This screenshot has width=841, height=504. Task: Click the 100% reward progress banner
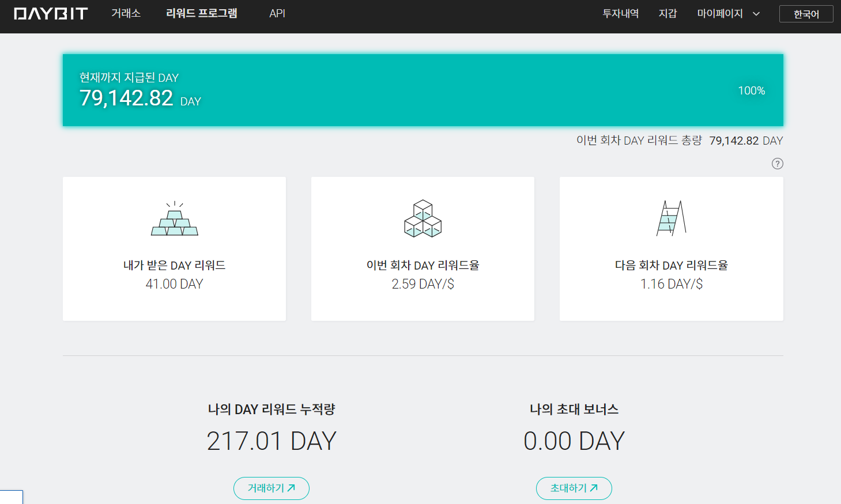pyautogui.click(x=423, y=90)
